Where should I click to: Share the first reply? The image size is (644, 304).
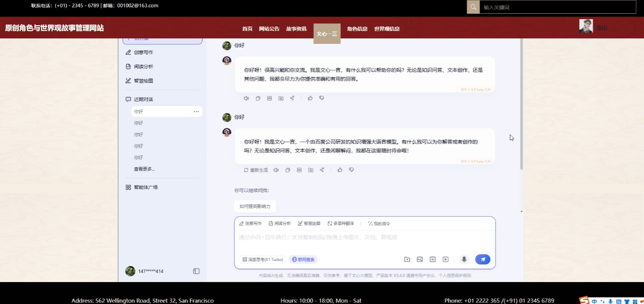292,98
